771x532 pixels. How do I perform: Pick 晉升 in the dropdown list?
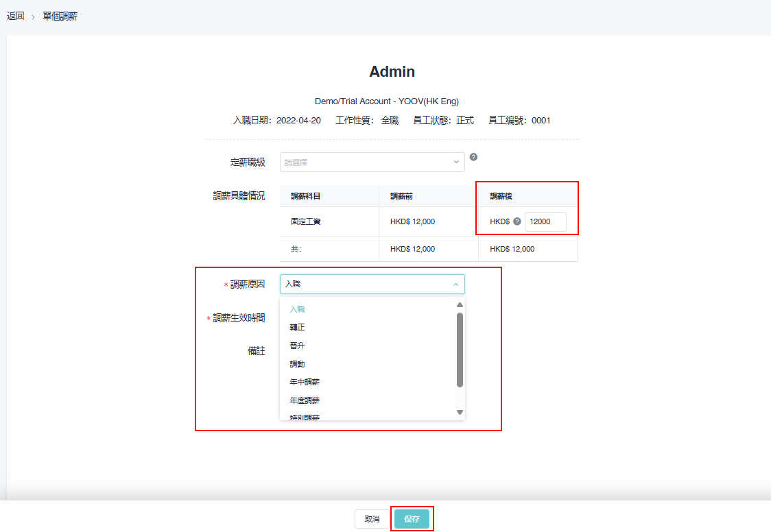click(297, 346)
